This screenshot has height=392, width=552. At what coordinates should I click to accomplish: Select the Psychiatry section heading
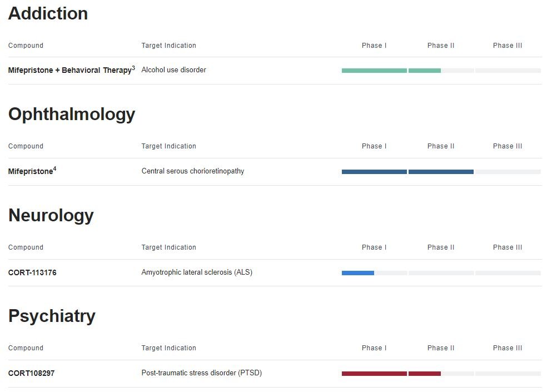pos(52,316)
